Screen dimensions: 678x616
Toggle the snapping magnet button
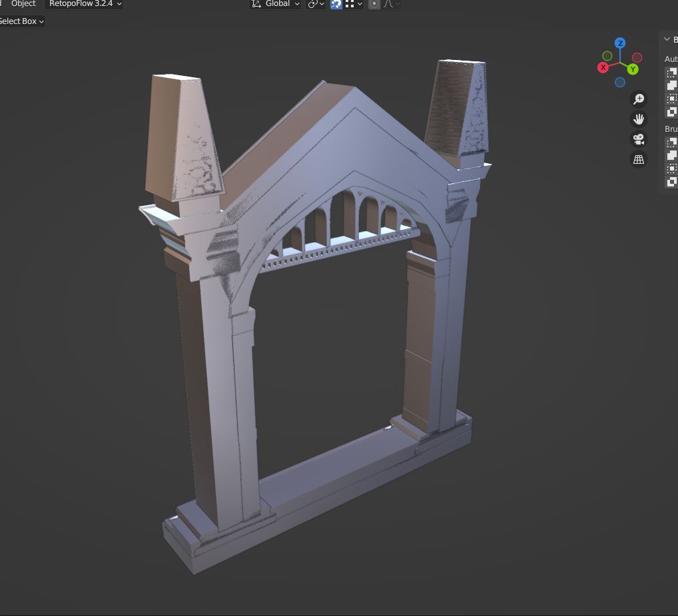(x=336, y=4)
